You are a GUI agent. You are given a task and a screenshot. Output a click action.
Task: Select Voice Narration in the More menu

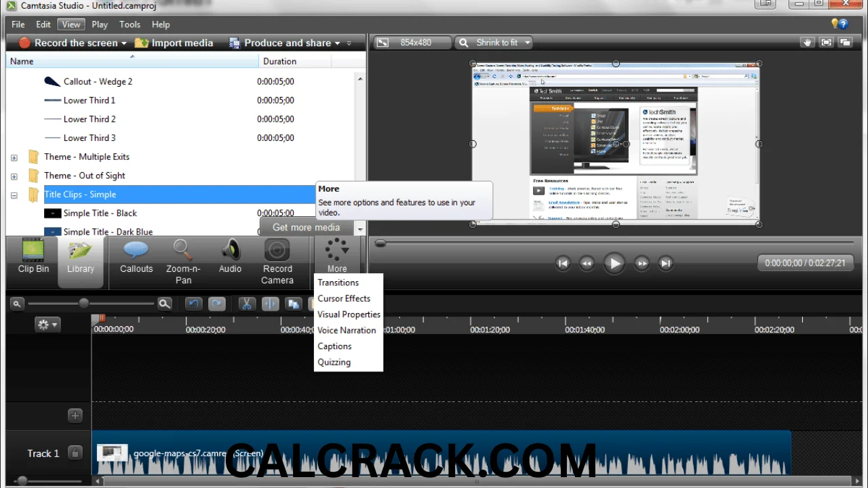click(347, 330)
